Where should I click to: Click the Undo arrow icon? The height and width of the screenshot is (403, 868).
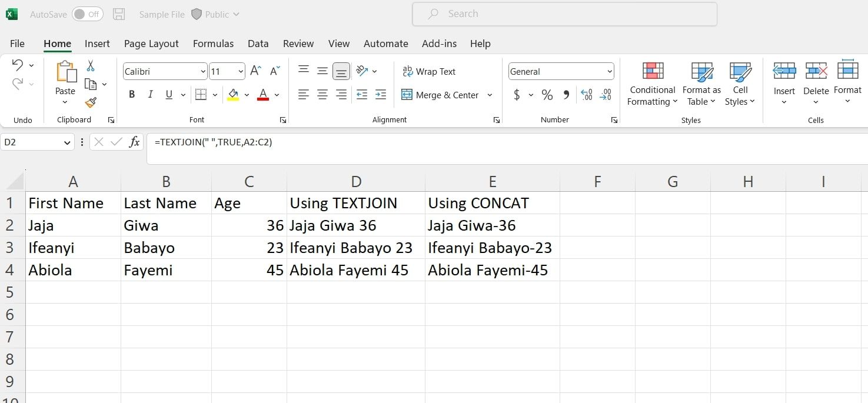[18, 65]
